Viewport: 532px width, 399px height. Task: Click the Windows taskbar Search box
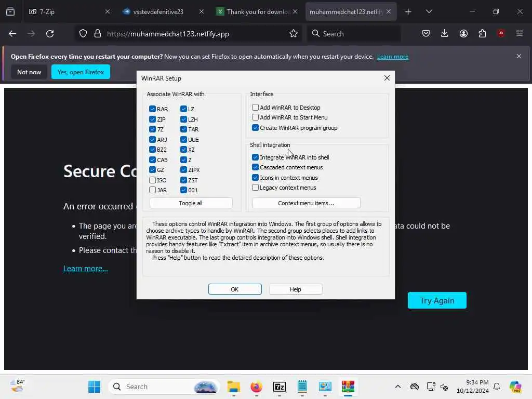[x=164, y=387]
